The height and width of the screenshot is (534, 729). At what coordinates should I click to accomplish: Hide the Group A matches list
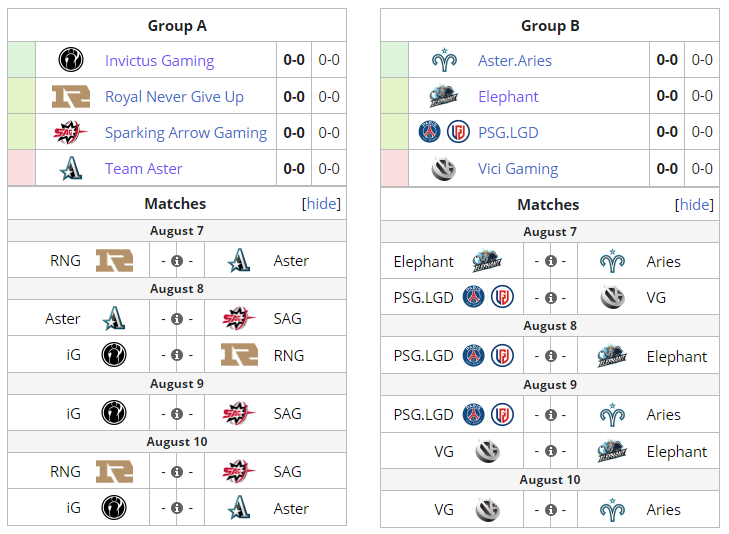[x=321, y=204]
